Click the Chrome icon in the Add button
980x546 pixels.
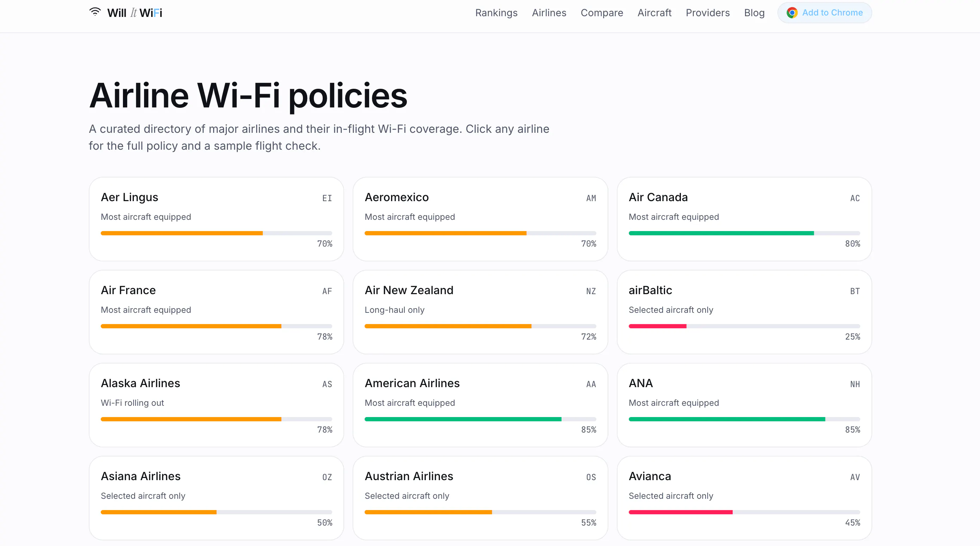[792, 13]
